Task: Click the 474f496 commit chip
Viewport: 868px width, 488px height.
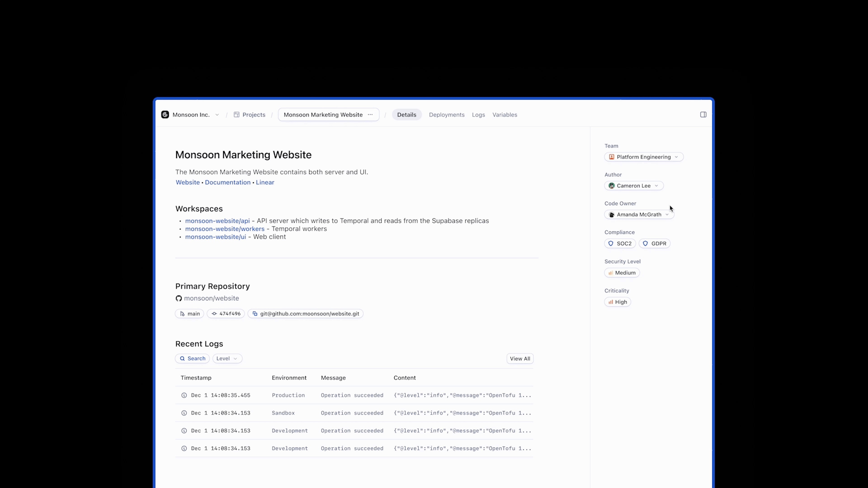Action: coord(226,314)
